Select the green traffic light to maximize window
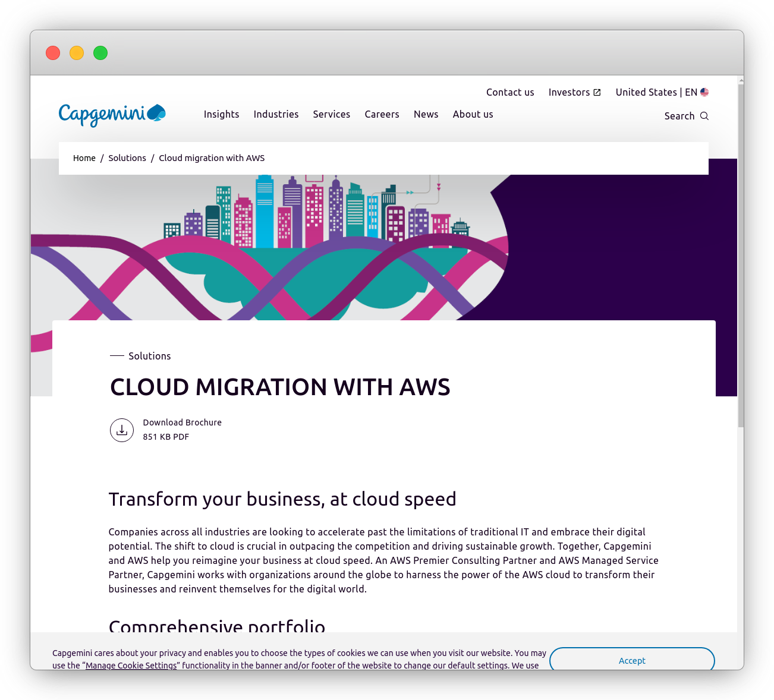Image resolution: width=774 pixels, height=700 pixels. [x=100, y=53]
